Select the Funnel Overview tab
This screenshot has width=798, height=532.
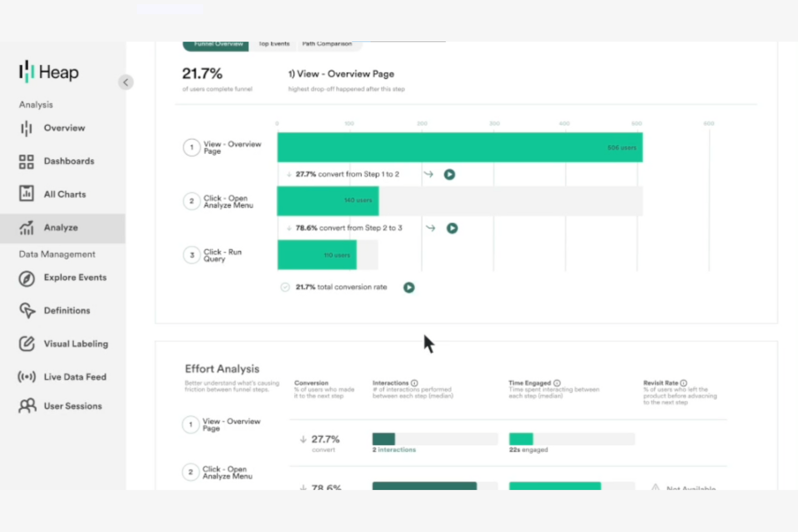216,45
